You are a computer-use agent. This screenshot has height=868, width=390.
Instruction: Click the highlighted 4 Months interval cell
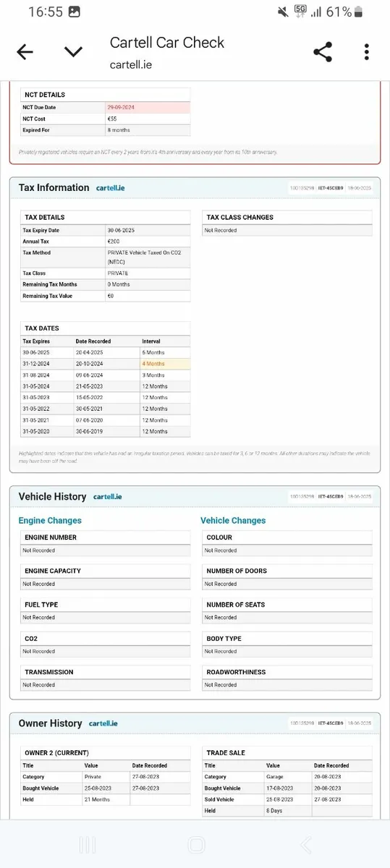coord(165,364)
